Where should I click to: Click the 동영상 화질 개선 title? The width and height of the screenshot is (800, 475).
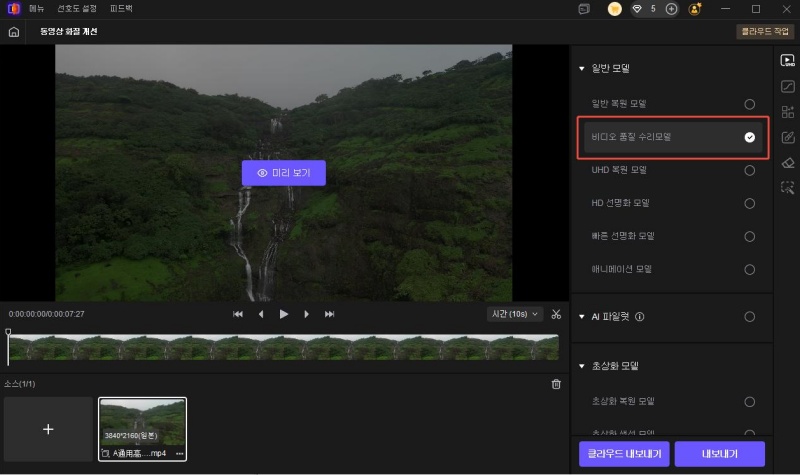point(69,32)
